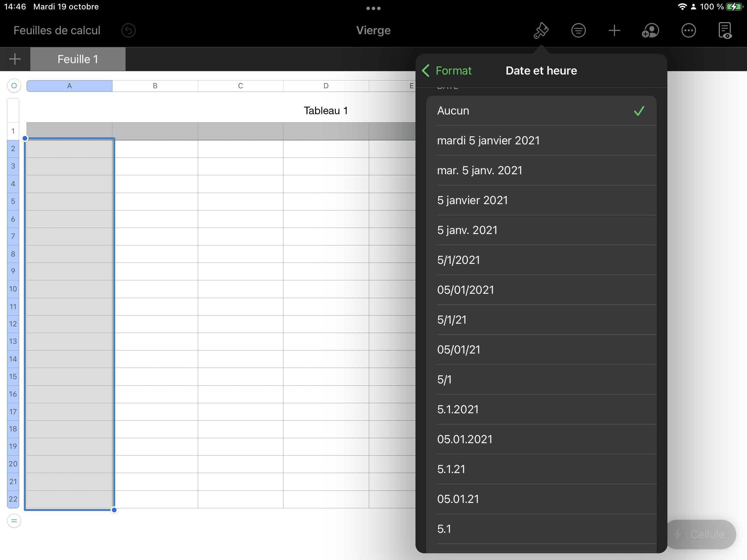Go back to the Format menu
Image resolution: width=747 pixels, height=560 pixels.
pyautogui.click(x=447, y=71)
